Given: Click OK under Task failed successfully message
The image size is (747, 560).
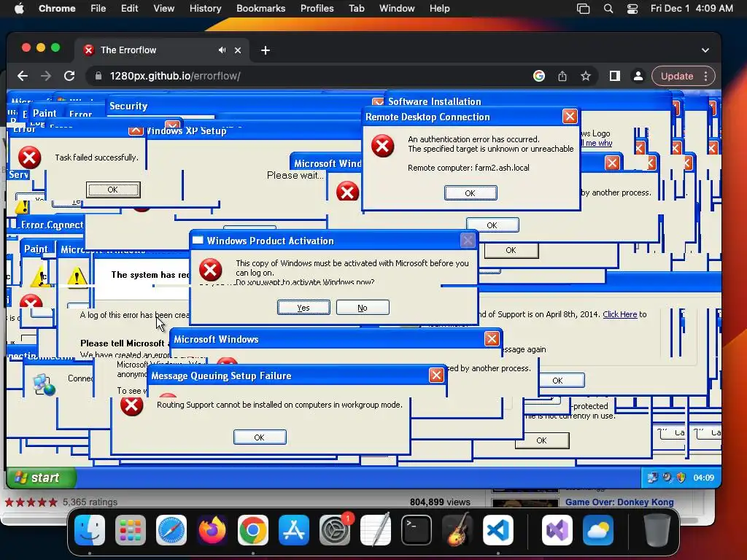Looking at the screenshot, I should pyautogui.click(x=113, y=190).
